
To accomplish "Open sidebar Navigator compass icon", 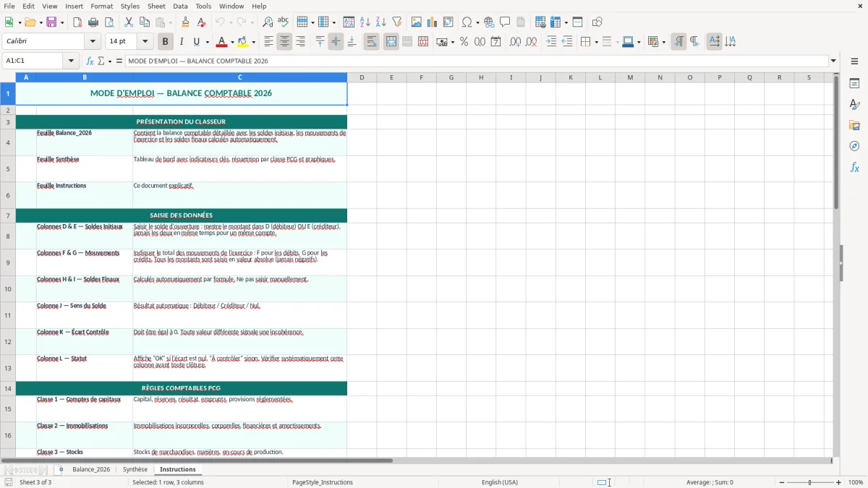I will (x=854, y=146).
